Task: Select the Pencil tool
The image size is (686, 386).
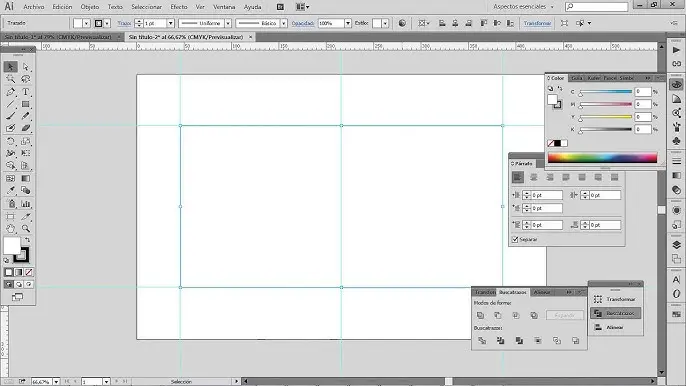Action: (x=26, y=116)
